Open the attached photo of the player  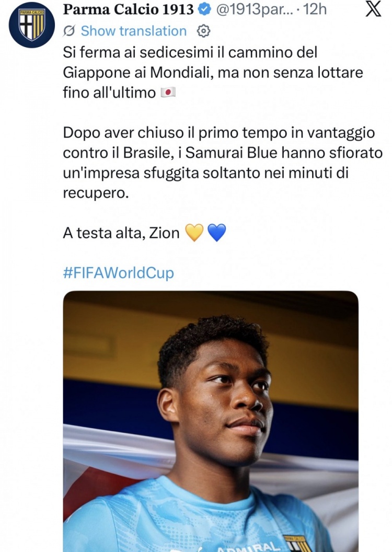pos(211,421)
